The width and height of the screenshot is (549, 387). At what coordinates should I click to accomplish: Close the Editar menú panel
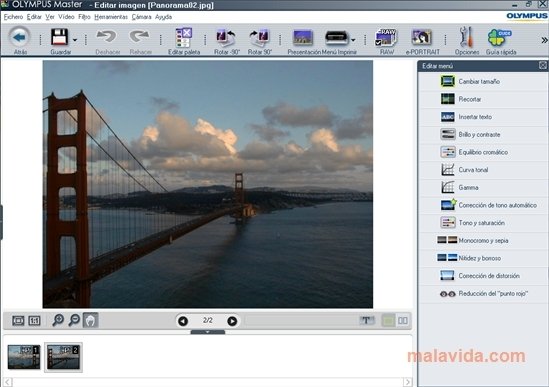[x=543, y=65]
